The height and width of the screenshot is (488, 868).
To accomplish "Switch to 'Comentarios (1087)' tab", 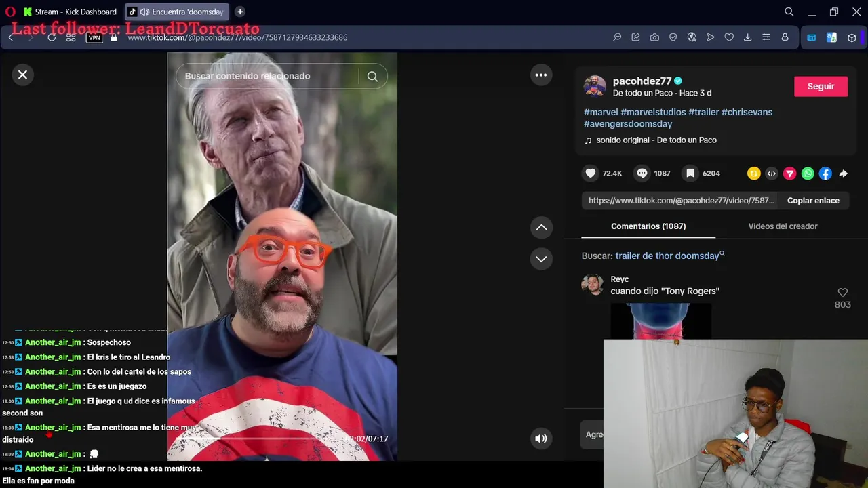I will pyautogui.click(x=648, y=226).
